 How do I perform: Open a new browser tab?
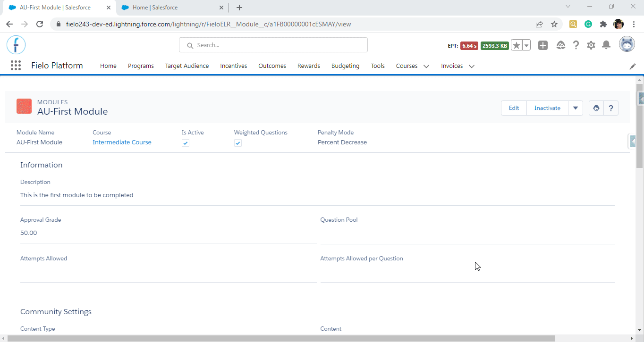[239, 8]
